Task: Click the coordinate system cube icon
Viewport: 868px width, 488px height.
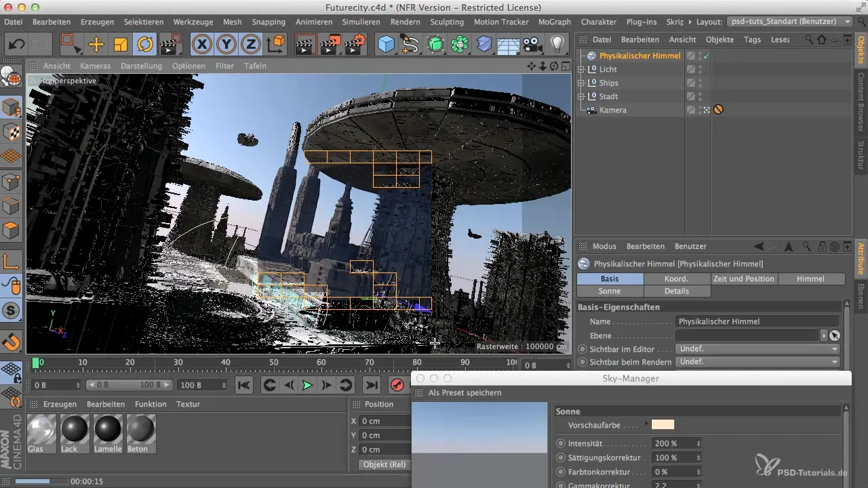Action: click(277, 45)
